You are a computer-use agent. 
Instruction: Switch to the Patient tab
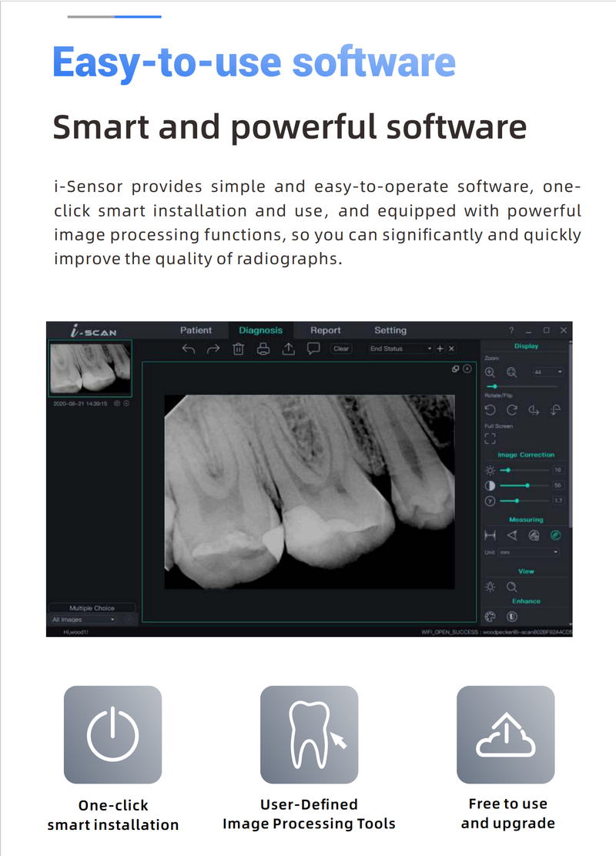(x=196, y=330)
